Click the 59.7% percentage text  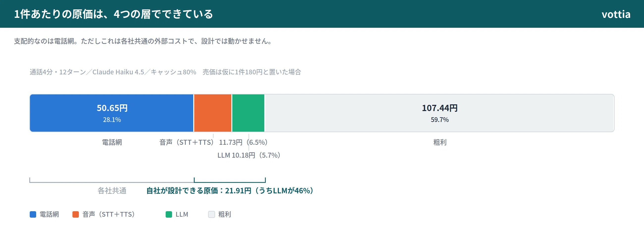[x=440, y=120]
